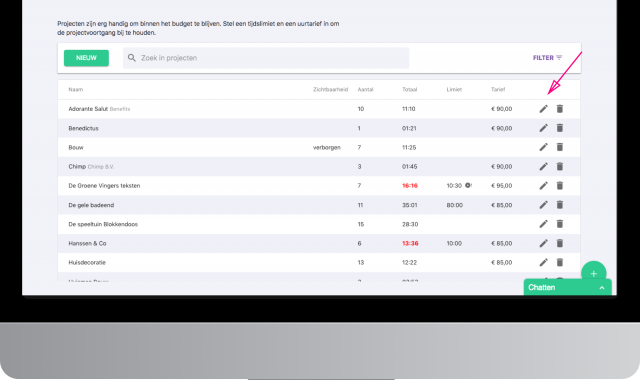
Task: Sort by the Naam column header
Action: pos(76,89)
